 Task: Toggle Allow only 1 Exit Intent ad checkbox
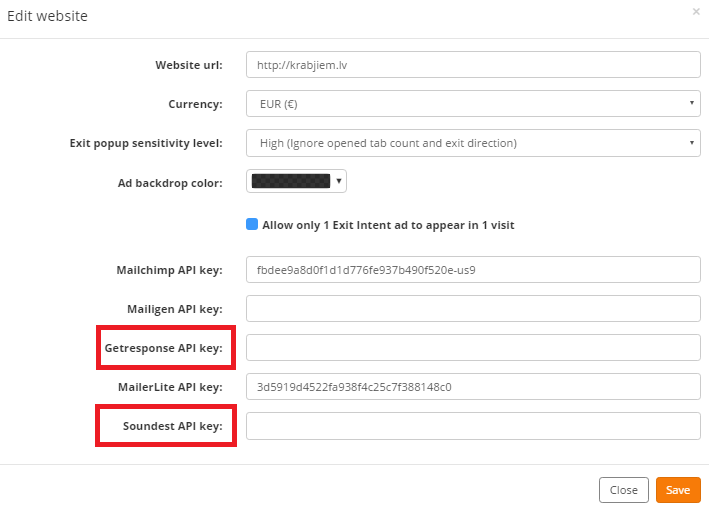coord(252,224)
